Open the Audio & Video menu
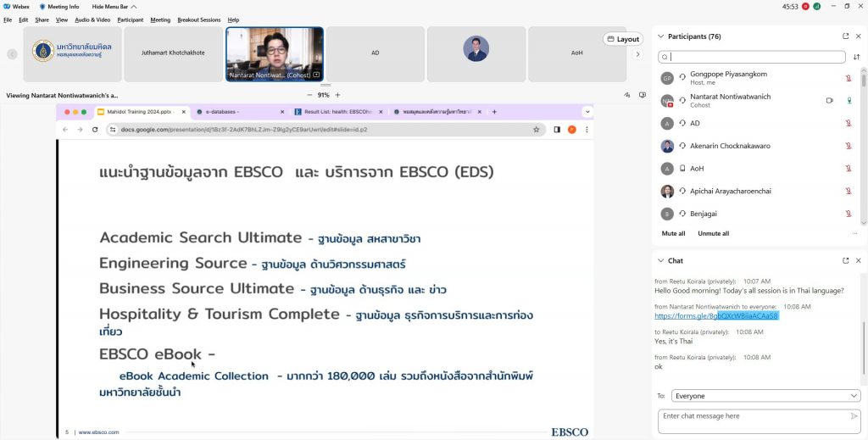The width and height of the screenshot is (868, 440). click(x=92, y=19)
